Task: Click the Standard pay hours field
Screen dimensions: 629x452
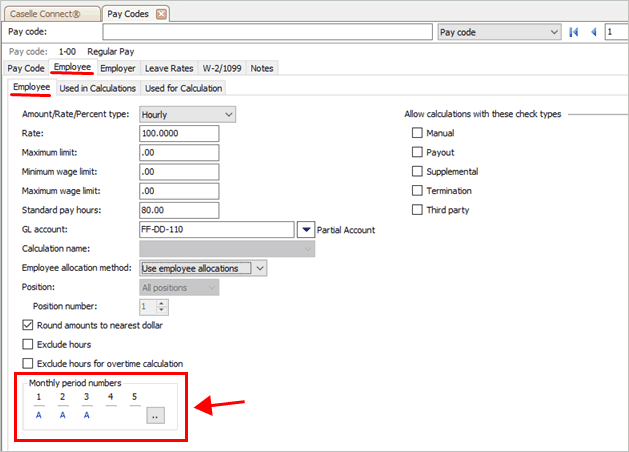Action: (x=178, y=210)
